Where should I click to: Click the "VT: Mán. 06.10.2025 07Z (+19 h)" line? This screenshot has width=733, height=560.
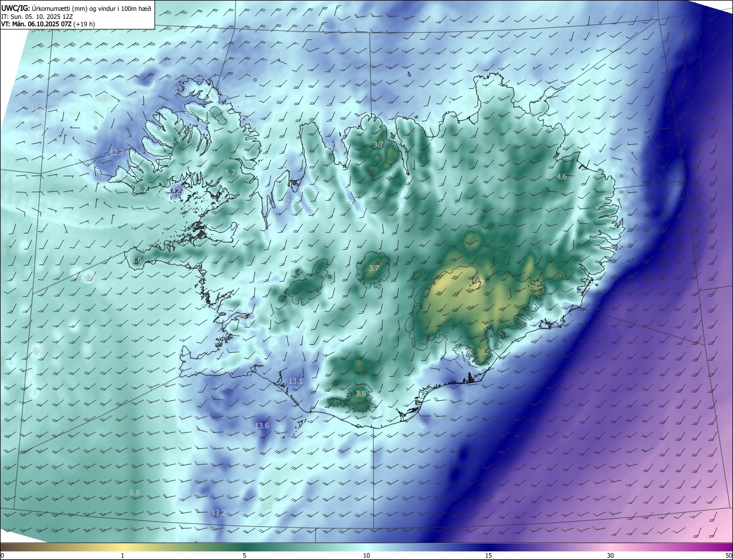tap(48, 24)
